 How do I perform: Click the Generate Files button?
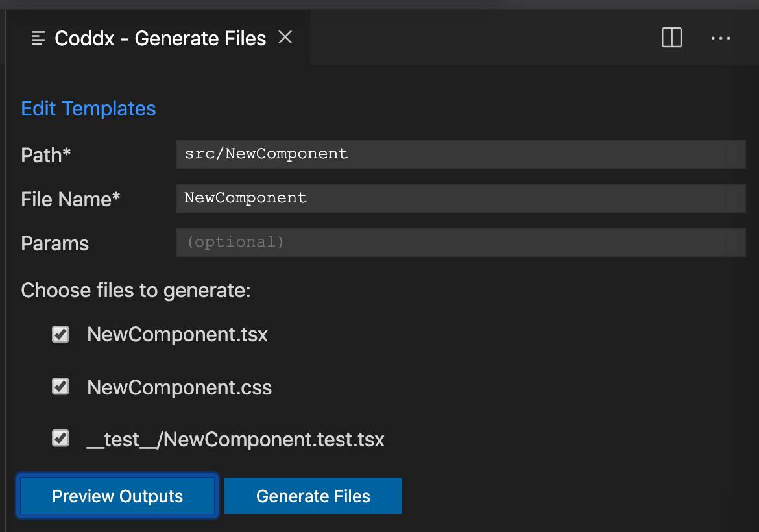[x=313, y=496]
